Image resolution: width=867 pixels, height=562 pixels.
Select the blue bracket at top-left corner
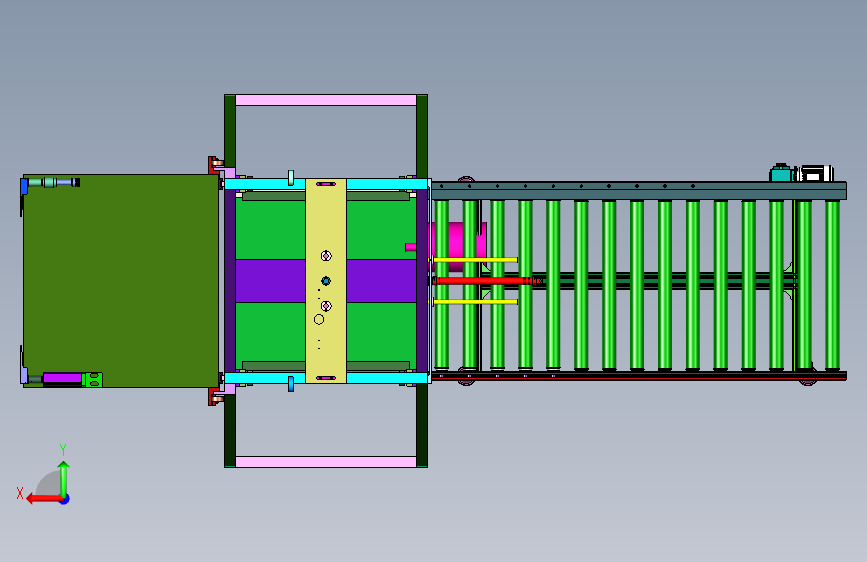pyautogui.click(x=24, y=186)
